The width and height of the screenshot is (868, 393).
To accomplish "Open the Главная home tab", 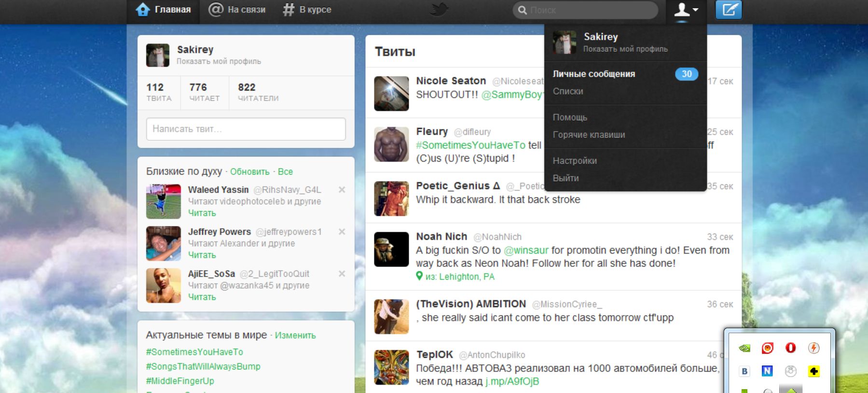I will [x=163, y=10].
